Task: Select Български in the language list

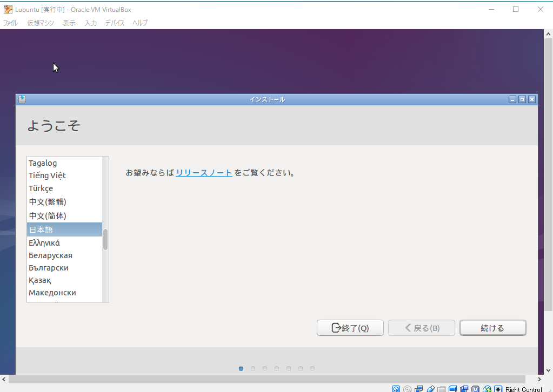Action: tap(64, 268)
